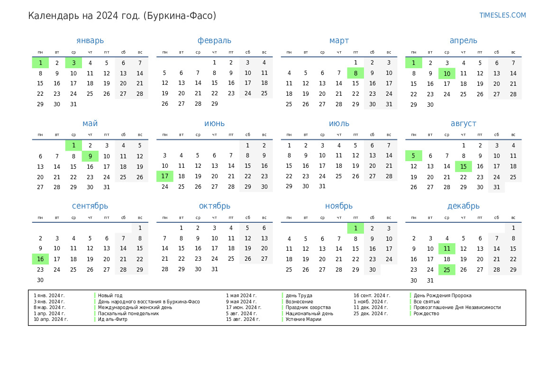Click the 'Новый год' legend entry
Viewport: 554px width, 392px height.
[110, 296]
